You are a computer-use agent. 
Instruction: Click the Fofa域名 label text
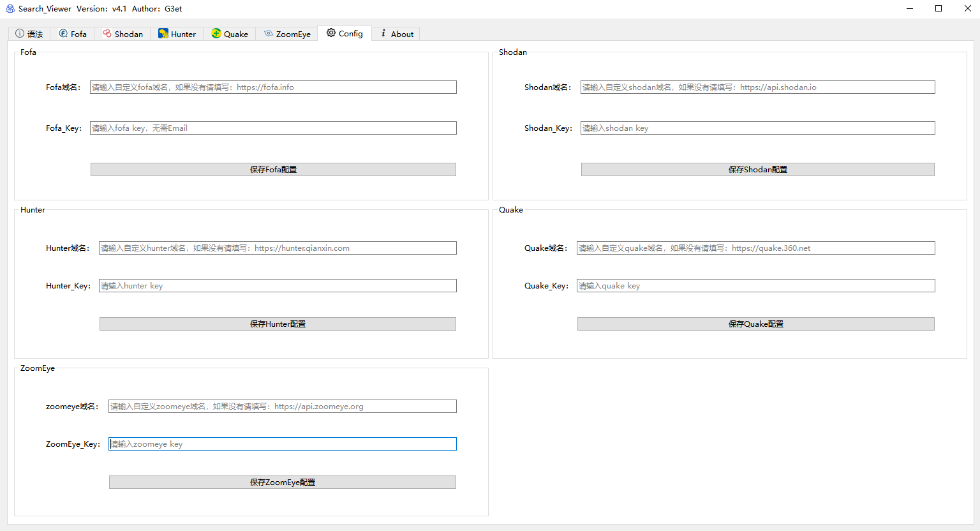pos(63,87)
